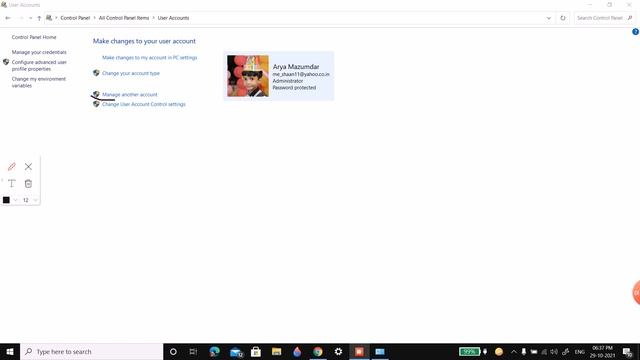Viewport: 640px width, 360px height.
Task: Open Settings gear on the taskbar
Action: pyautogui.click(x=338, y=351)
